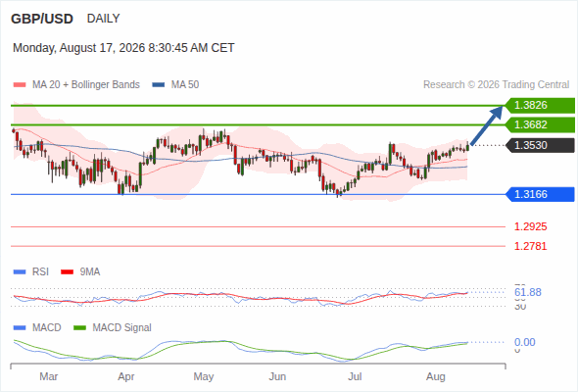Image resolution: width=578 pixels, height=392 pixels.
Task: Click the MA 50 blue legend swatch
Action: [159, 85]
